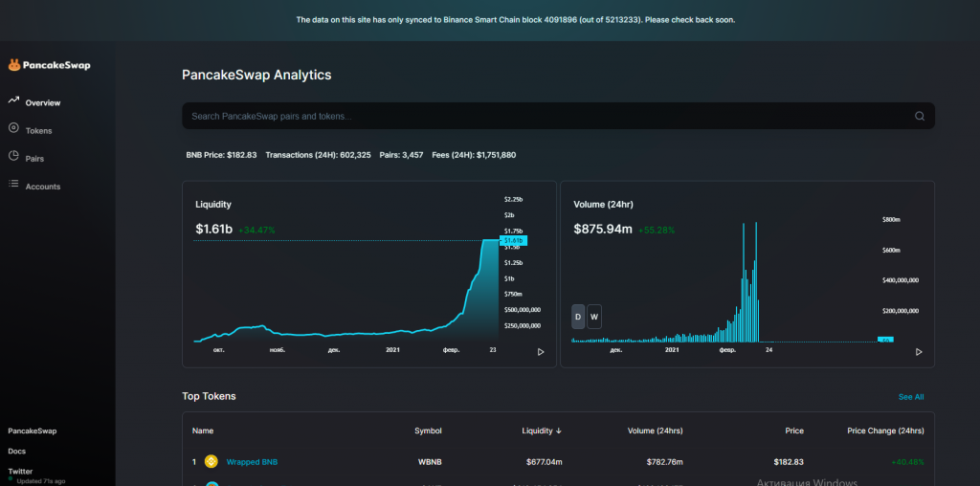The image size is (980, 486).
Task: Open the Tokens page from sidebar
Action: click(x=38, y=130)
